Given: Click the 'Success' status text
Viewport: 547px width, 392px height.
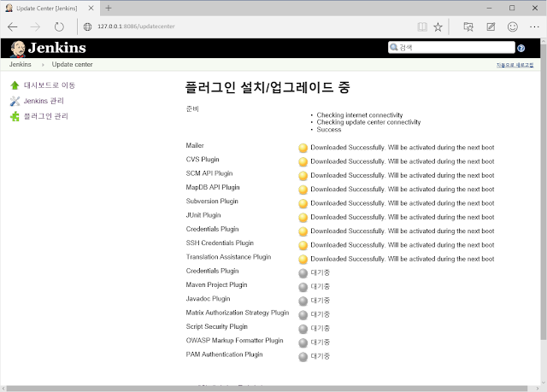Looking at the screenshot, I should (329, 130).
